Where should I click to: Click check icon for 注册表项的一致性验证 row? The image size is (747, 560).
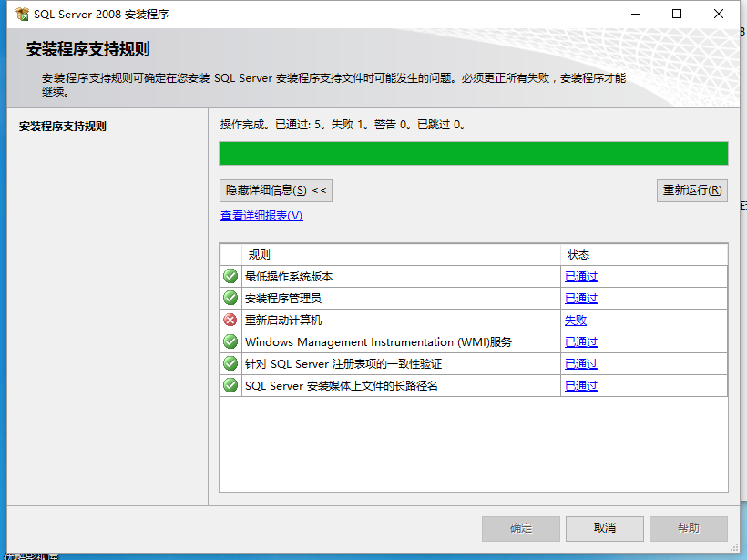pyautogui.click(x=230, y=364)
